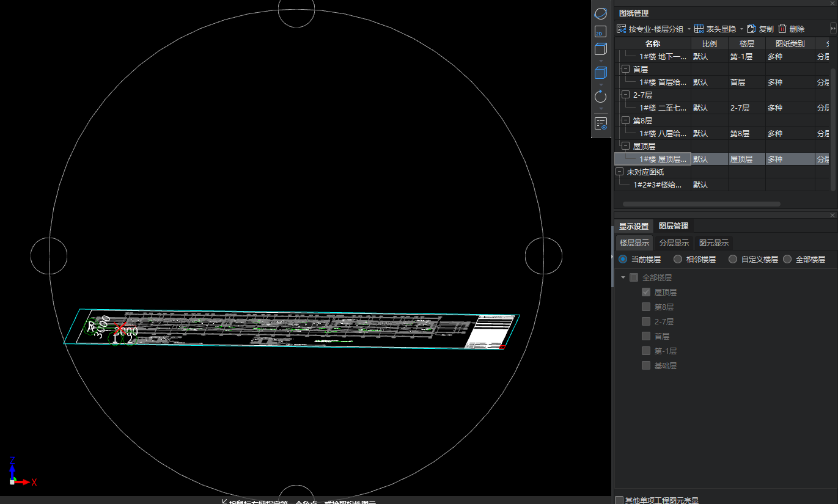
Task: Click the toolbar overflow double-arrow
Action: click(x=833, y=29)
